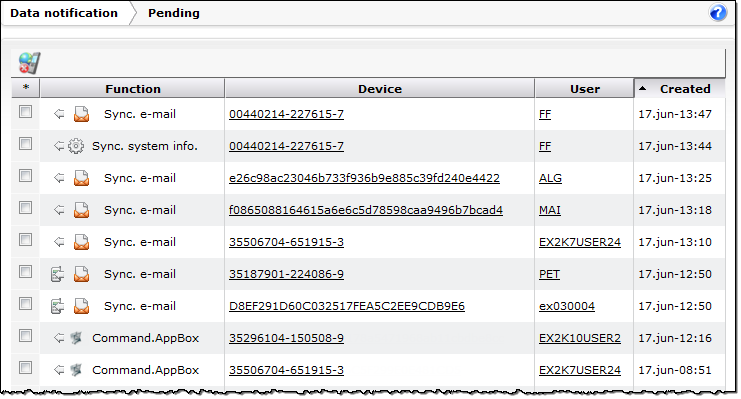Select the checkbox in the ALG row

26,176
